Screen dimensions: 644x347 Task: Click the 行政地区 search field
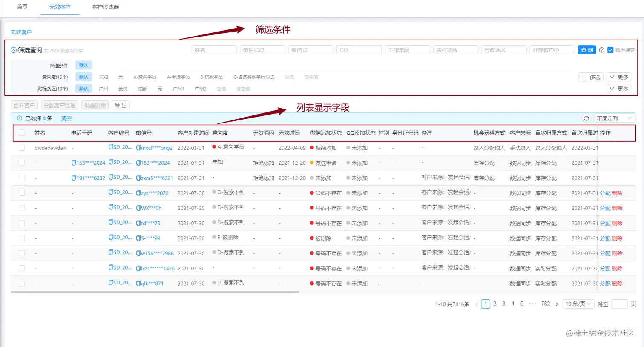pyautogui.click(x=504, y=50)
